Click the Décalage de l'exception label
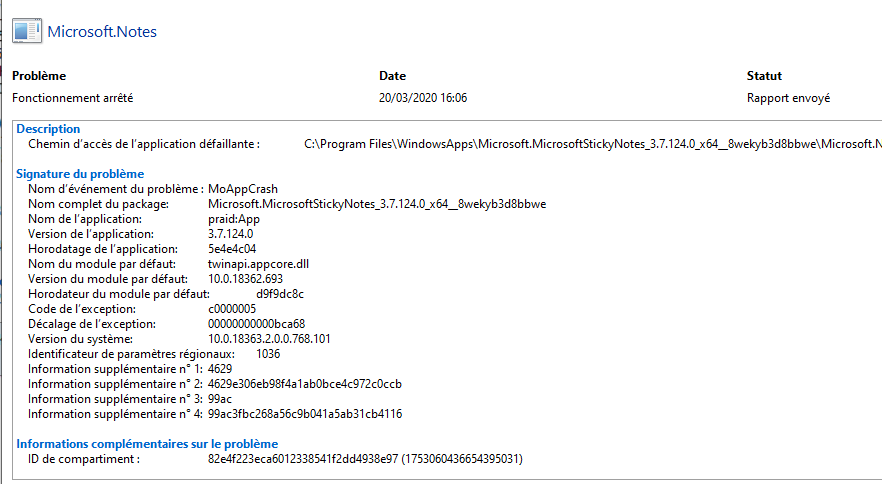The height and width of the screenshot is (484, 882). 92,324
